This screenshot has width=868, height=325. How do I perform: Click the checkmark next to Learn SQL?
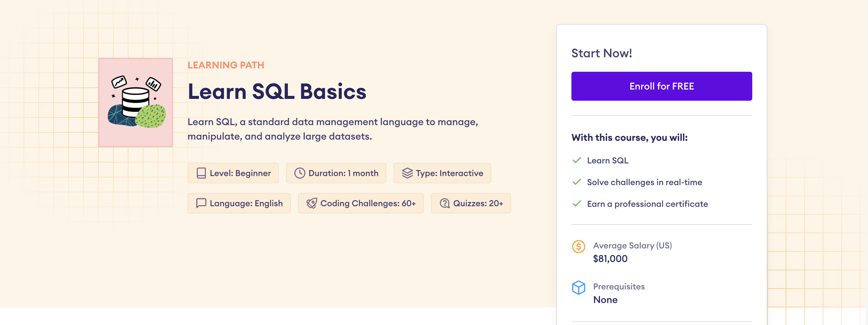pyautogui.click(x=577, y=160)
